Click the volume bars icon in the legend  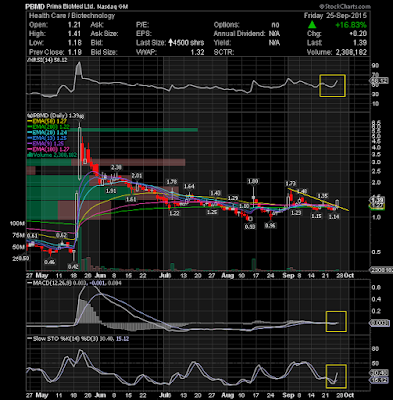(29, 155)
